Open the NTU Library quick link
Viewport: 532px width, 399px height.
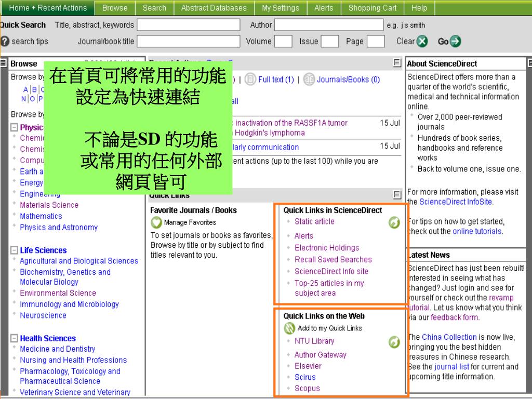point(314,341)
